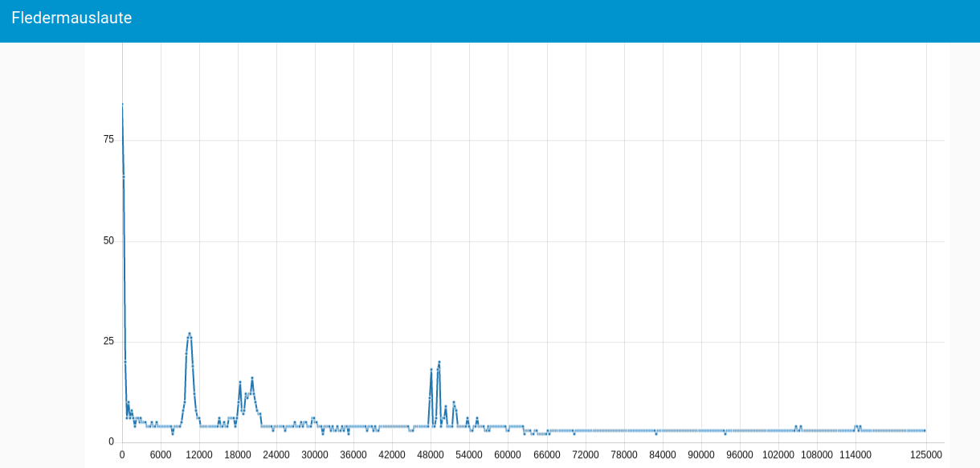The image size is (980, 468).
Task: Click x-axis label 90000
Action: [701, 455]
